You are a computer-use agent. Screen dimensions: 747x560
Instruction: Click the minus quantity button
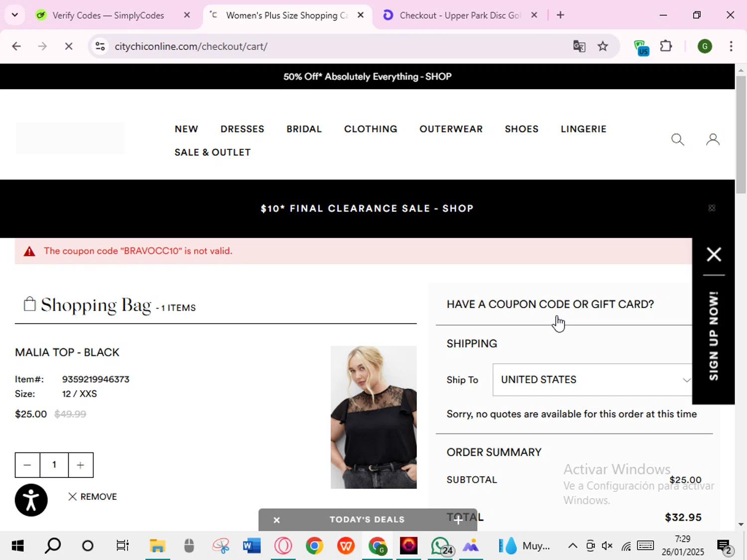click(27, 465)
